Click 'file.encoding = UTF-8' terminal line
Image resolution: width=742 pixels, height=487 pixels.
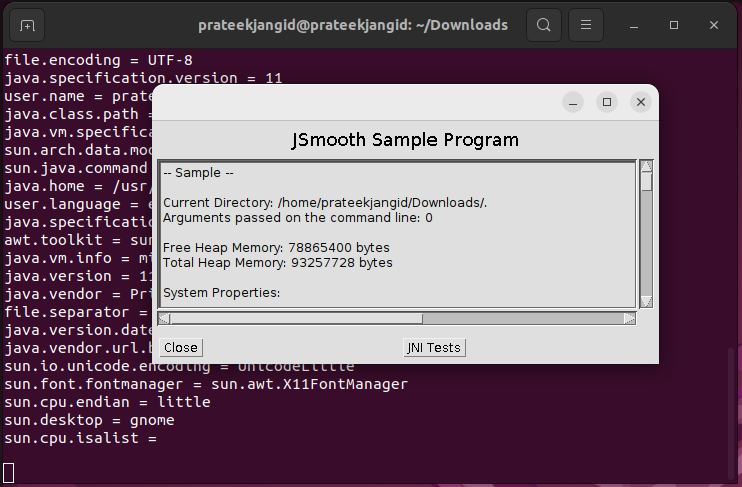click(x=98, y=60)
